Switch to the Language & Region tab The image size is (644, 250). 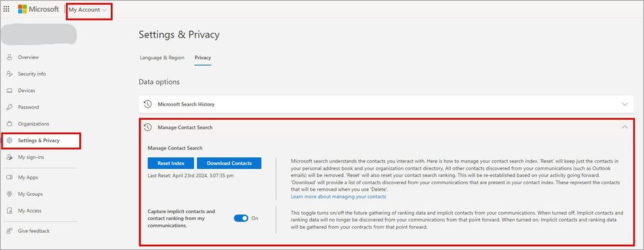click(162, 58)
